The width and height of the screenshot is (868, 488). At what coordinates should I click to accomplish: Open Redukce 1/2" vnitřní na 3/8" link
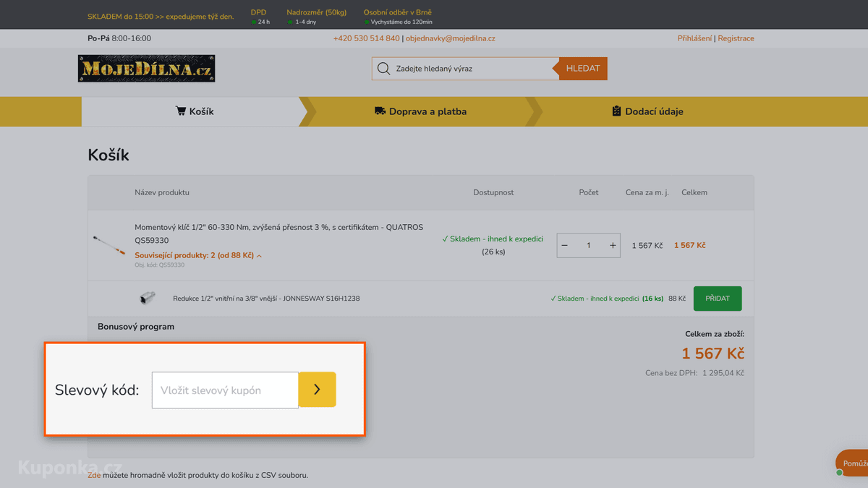266,299
